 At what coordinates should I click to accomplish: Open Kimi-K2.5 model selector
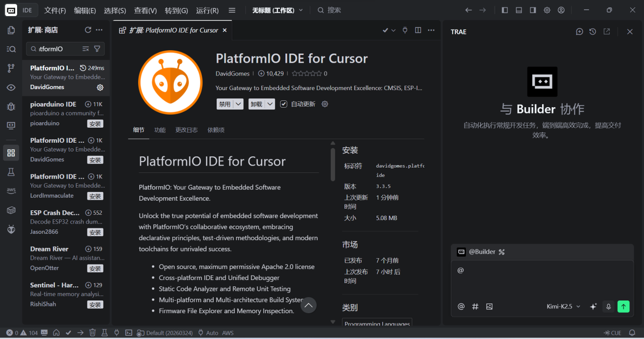(x=563, y=306)
